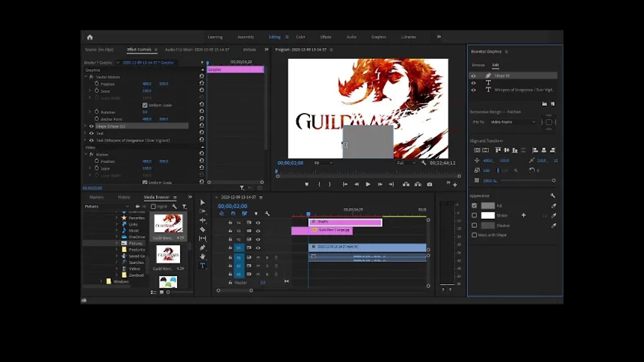Toggle linked selection in timeline

(x=244, y=214)
